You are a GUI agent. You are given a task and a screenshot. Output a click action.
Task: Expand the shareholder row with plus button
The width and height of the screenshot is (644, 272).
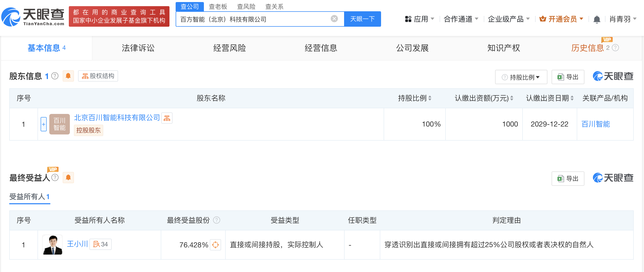(44, 124)
